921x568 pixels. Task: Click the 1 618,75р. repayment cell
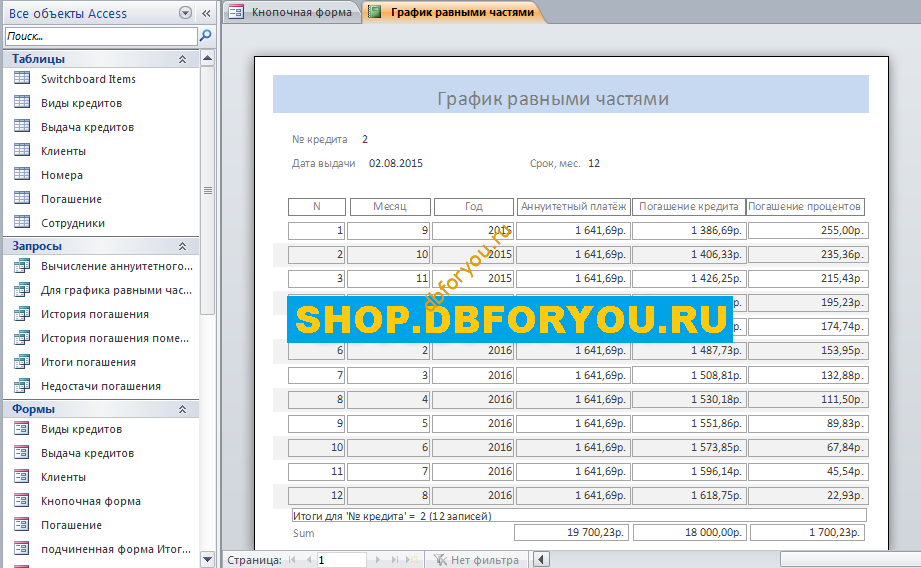(689, 495)
